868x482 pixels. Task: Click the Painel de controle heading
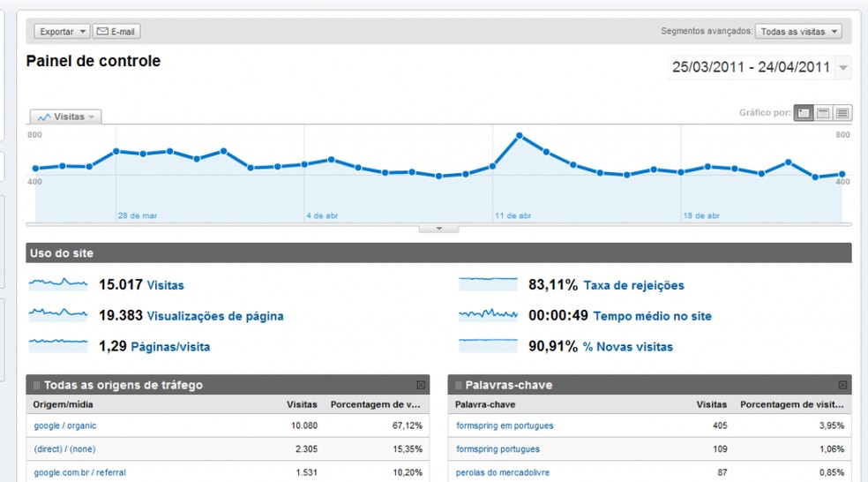(93, 61)
